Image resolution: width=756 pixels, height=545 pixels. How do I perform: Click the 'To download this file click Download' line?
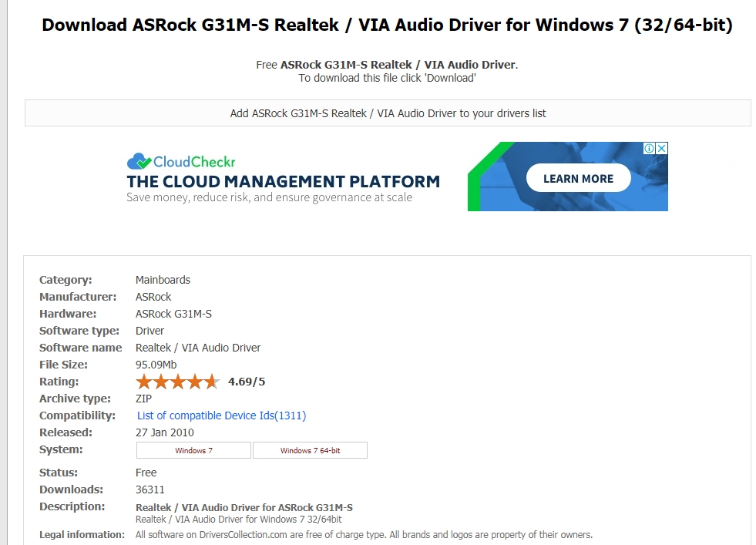(x=387, y=78)
